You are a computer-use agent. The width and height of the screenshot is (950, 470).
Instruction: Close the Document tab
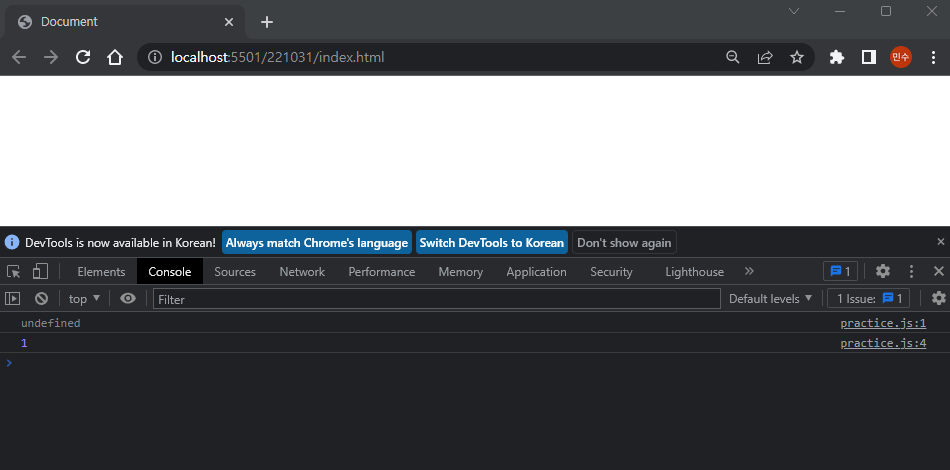point(229,22)
